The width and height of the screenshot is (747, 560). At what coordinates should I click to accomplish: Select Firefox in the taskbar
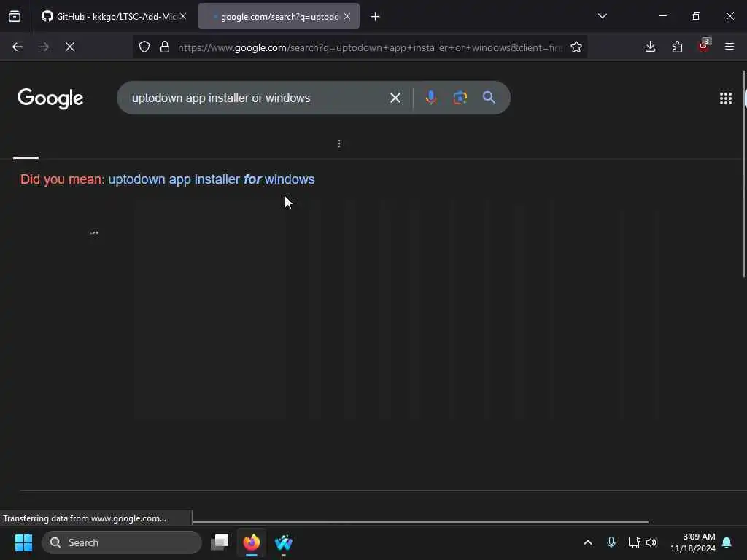pos(252,542)
